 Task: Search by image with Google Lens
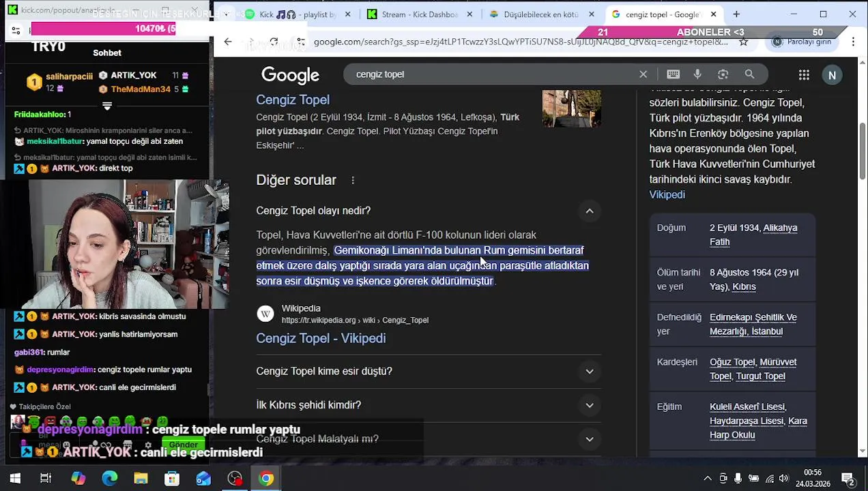[x=723, y=74]
